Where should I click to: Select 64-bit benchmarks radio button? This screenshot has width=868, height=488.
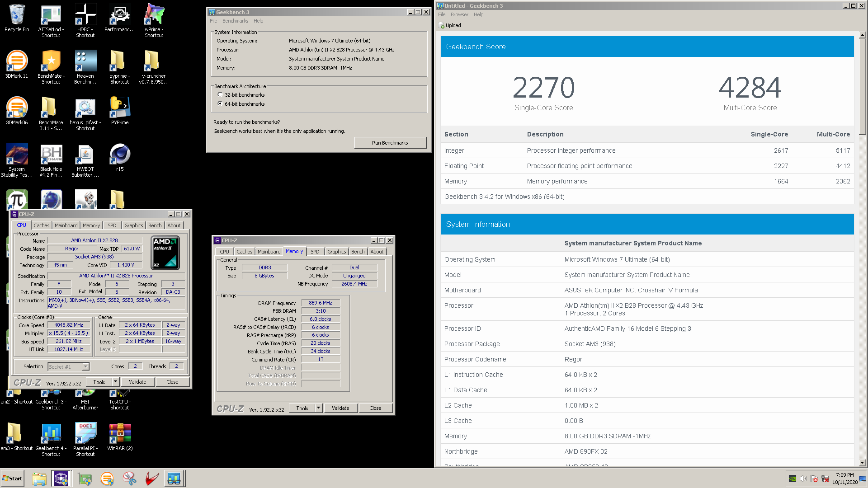[220, 104]
